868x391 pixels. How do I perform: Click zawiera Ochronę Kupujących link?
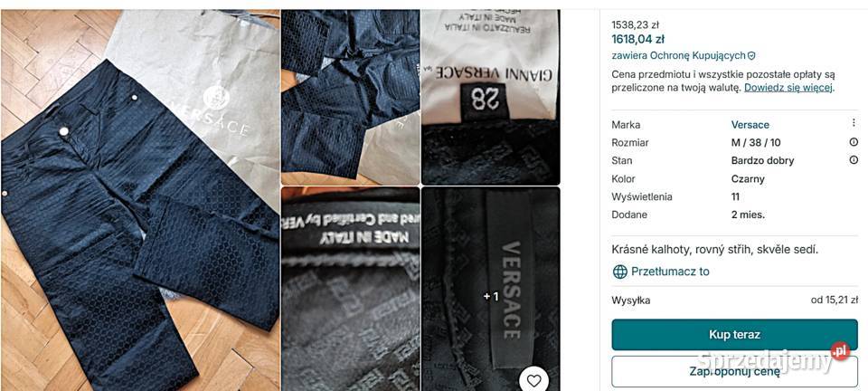pos(679,56)
